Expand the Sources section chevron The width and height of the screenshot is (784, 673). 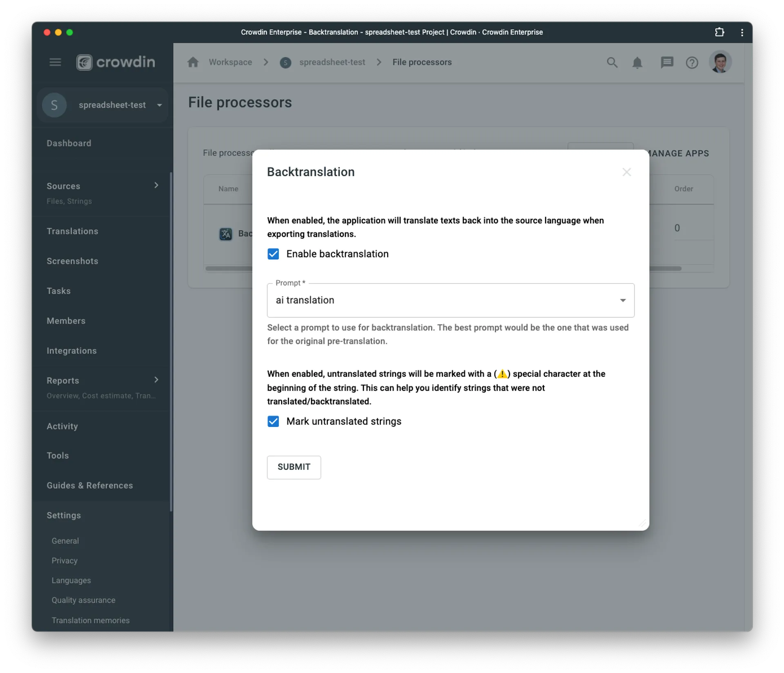pos(156,185)
